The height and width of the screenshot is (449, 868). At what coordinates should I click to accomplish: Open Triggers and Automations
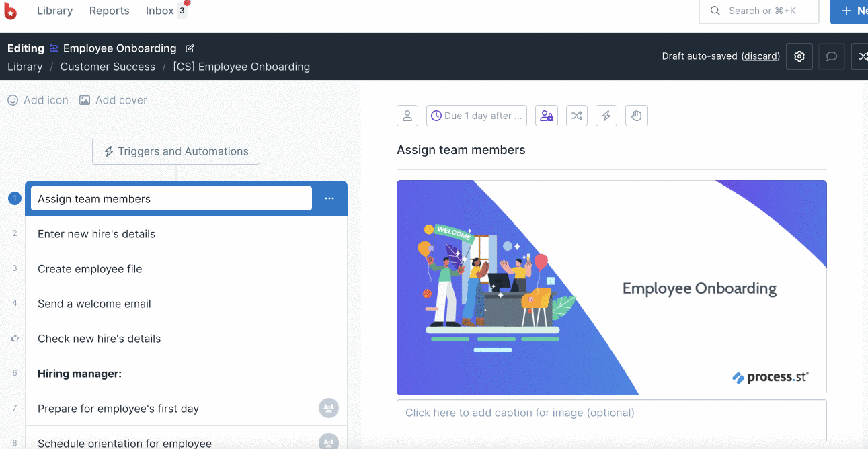click(x=176, y=151)
